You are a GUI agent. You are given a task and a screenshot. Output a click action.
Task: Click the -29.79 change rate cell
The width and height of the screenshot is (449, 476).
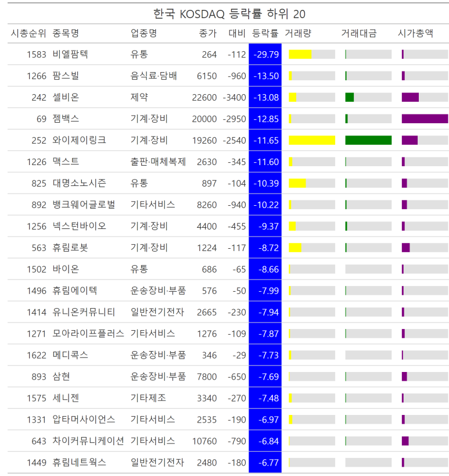click(x=265, y=54)
